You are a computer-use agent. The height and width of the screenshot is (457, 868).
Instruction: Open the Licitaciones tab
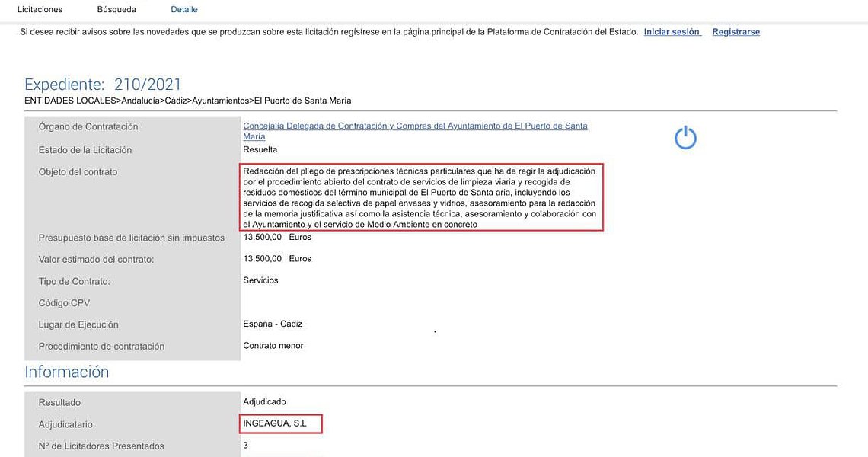coord(40,10)
